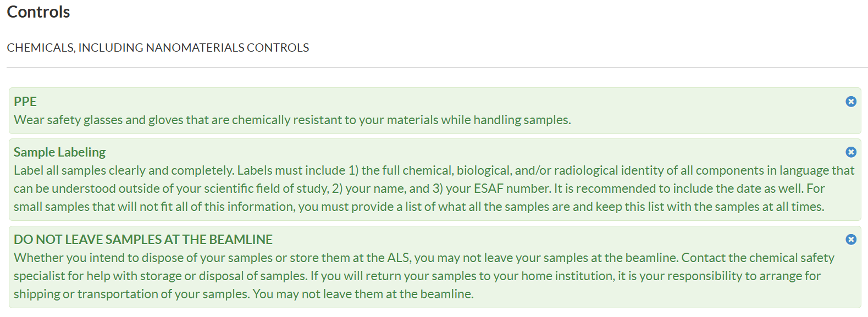Remove the Sample Labeling control via X icon

click(850, 152)
